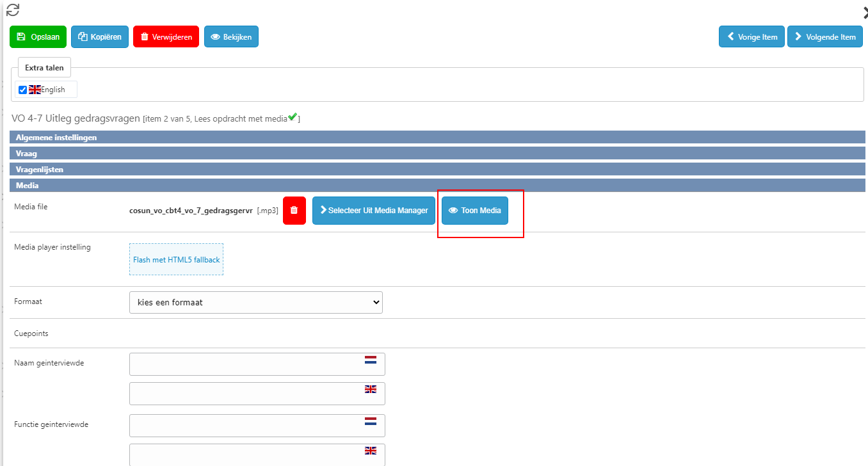Click the Dutch flag in first Naam geinterviewde field
Image resolution: width=868 pixels, height=466 pixels.
tap(370, 360)
